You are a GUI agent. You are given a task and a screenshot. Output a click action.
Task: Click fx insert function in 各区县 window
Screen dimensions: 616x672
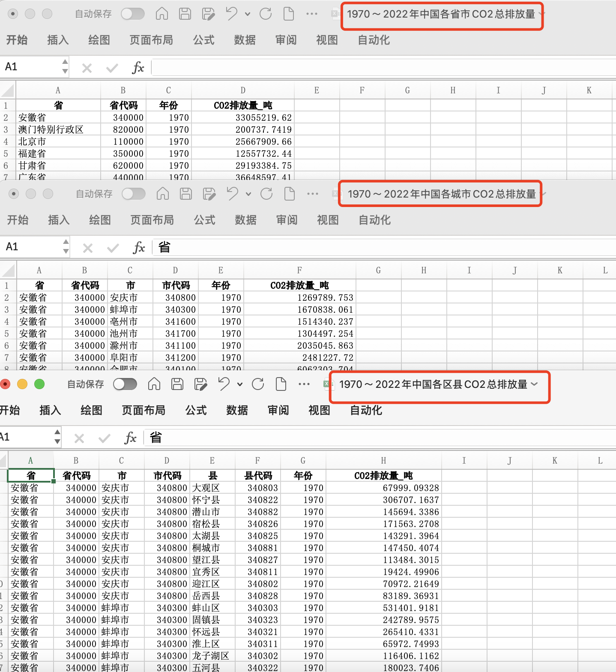[x=130, y=438]
